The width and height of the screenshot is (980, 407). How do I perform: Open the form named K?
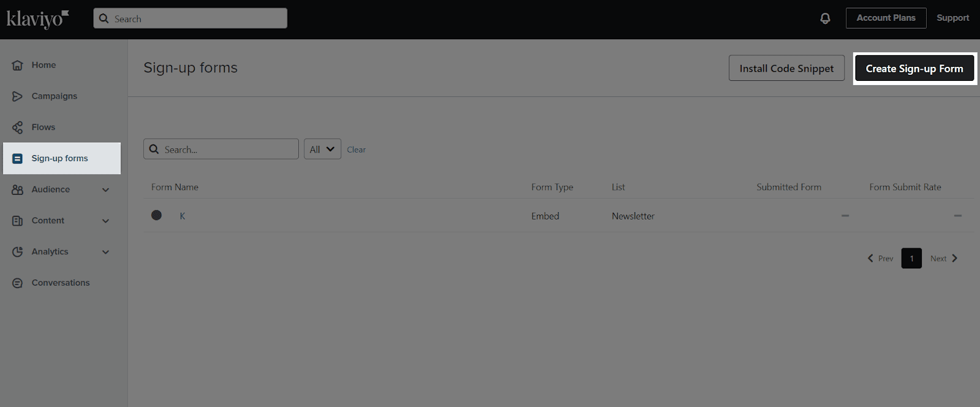[183, 216]
